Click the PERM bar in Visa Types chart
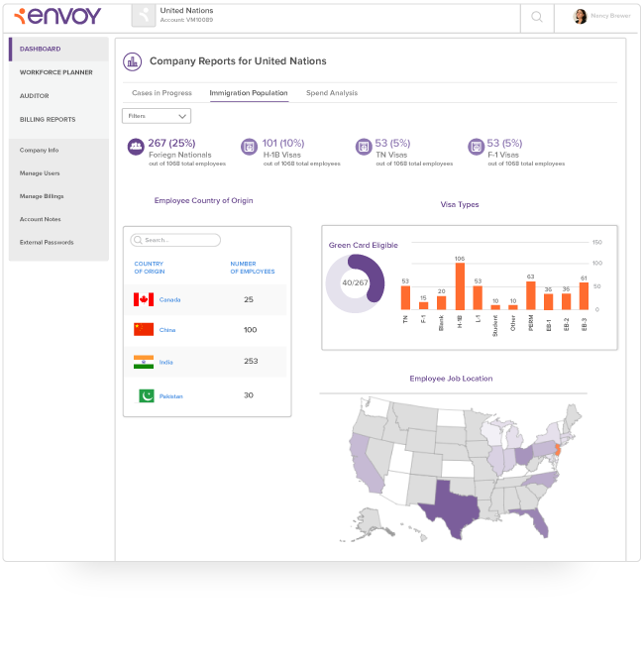644x666 pixels. coord(531,295)
